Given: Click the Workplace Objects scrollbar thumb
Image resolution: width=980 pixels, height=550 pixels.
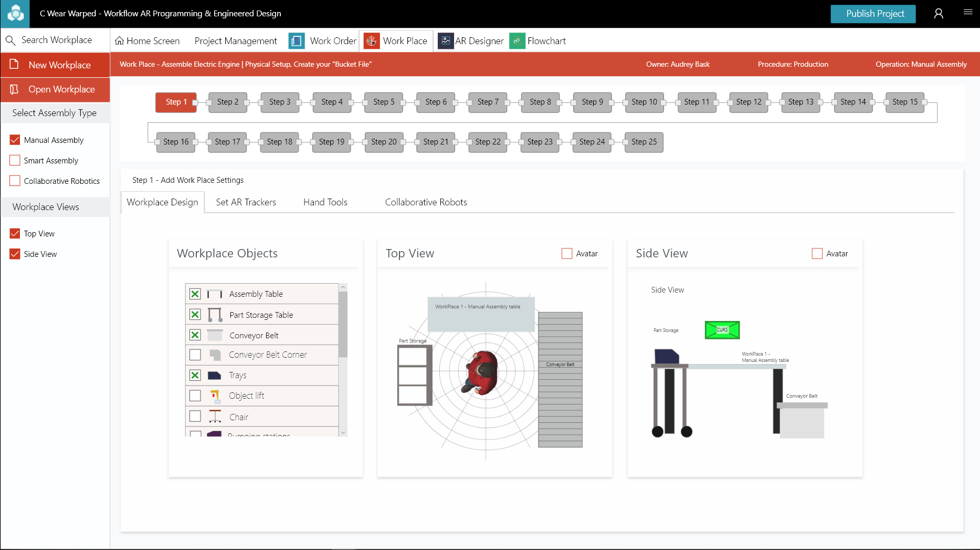Looking at the screenshot, I should coord(343,324).
